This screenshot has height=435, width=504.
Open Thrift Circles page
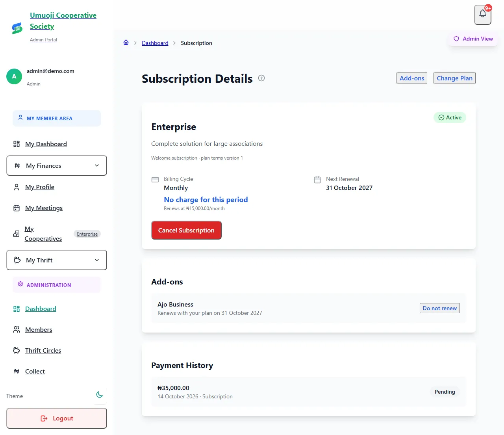tap(43, 350)
